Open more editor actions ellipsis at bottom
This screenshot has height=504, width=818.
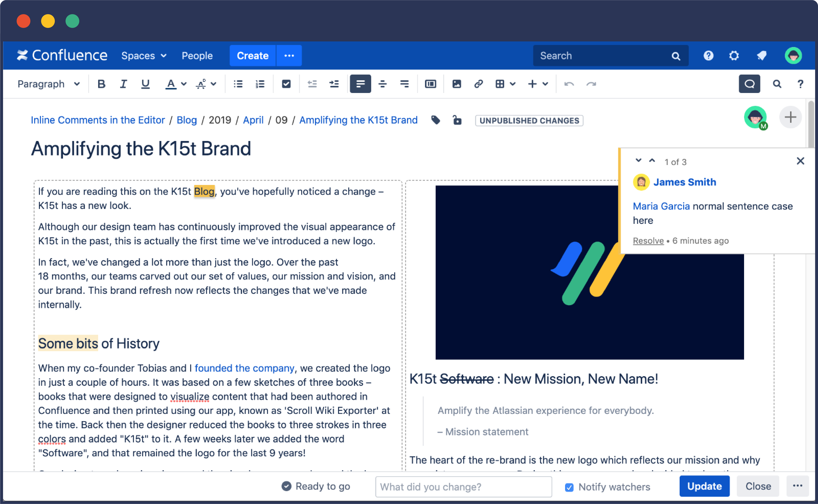(798, 486)
